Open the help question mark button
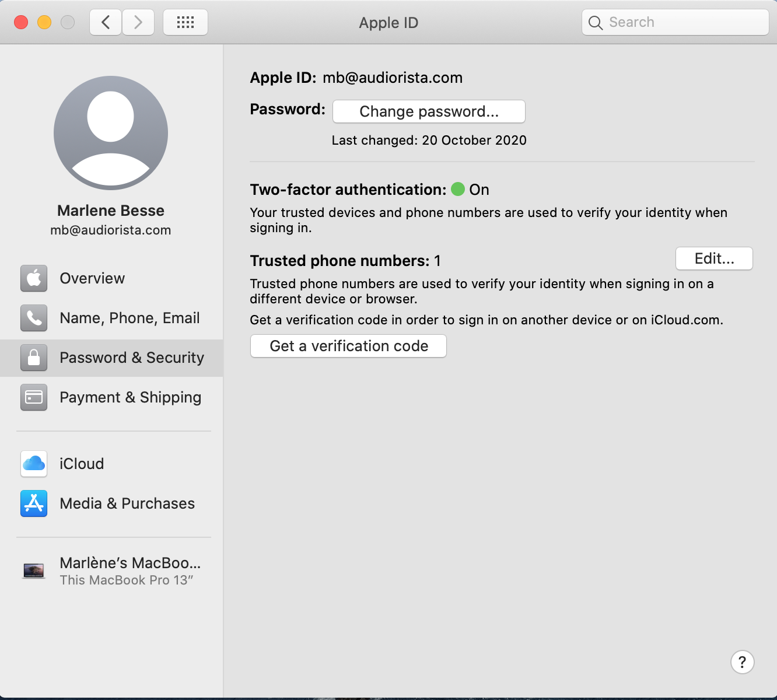The height and width of the screenshot is (700, 777). point(742,662)
